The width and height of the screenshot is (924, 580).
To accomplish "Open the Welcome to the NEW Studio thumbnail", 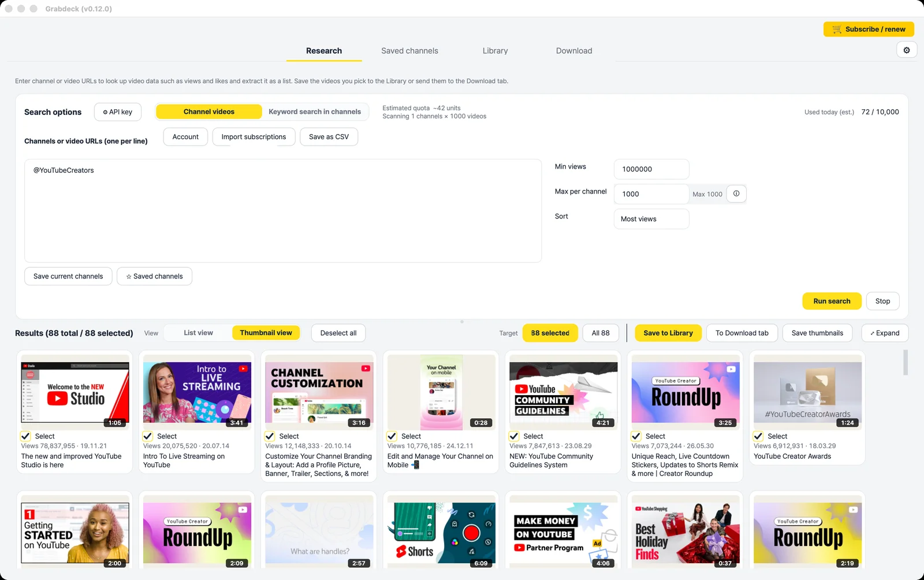I will (x=75, y=393).
